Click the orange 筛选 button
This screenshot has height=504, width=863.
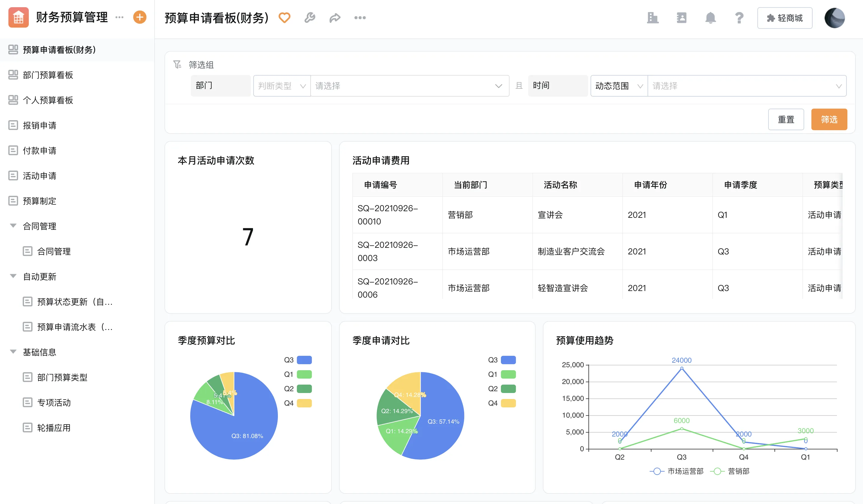pyautogui.click(x=829, y=119)
